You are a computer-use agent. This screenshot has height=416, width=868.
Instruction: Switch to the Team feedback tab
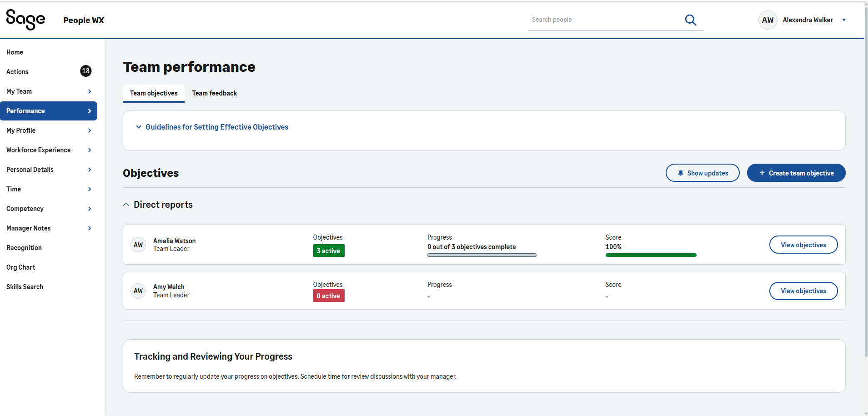coord(214,93)
